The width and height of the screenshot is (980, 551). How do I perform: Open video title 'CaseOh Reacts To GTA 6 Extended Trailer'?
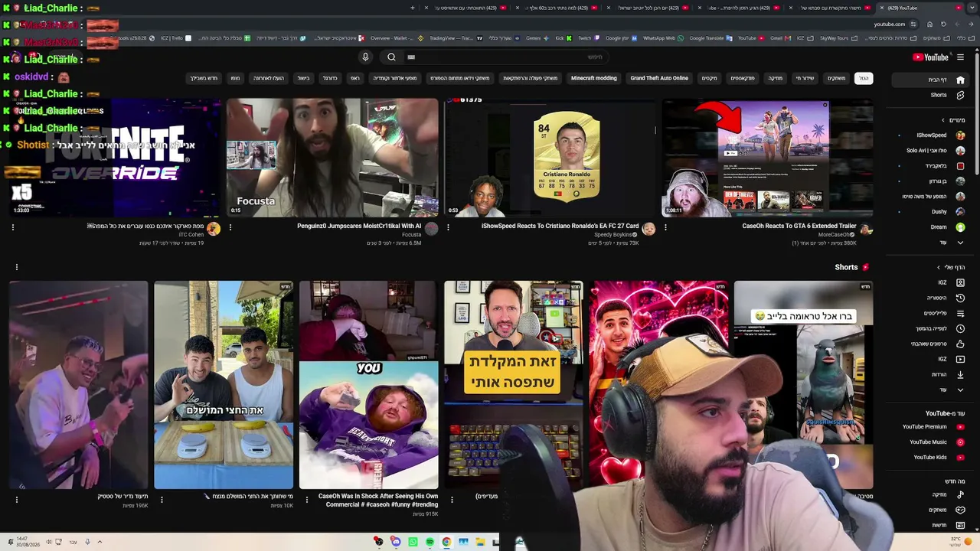click(x=799, y=227)
